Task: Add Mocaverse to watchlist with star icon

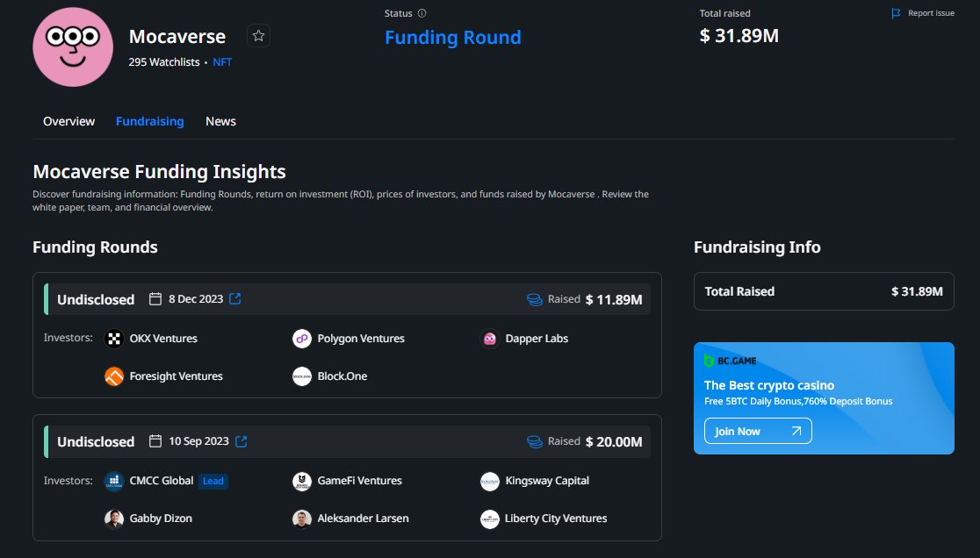Action: click(258, 36)
